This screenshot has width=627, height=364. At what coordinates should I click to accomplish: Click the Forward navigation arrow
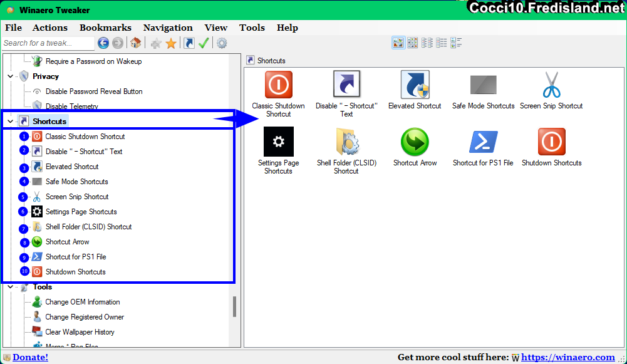118,43
